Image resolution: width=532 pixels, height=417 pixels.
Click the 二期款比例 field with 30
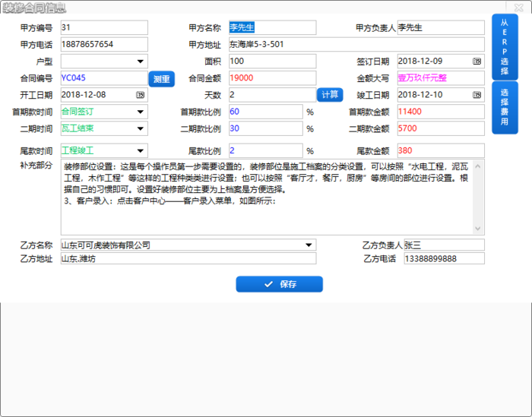pos(266,129)
